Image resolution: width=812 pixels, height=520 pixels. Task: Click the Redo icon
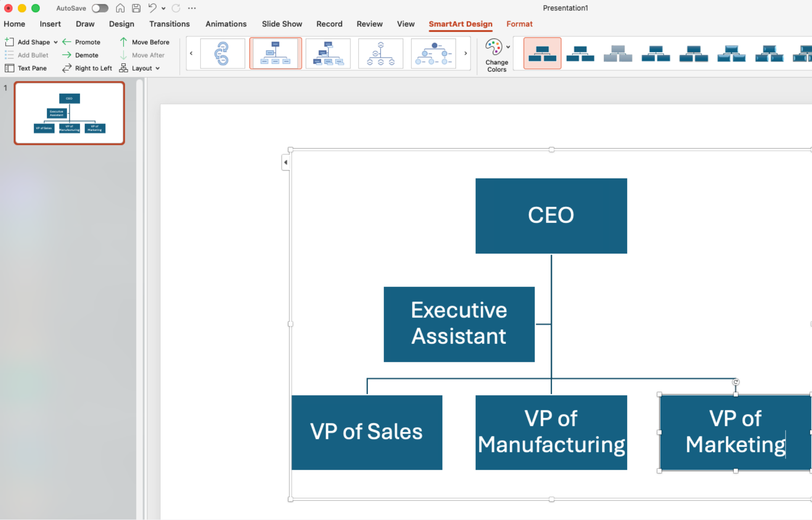point(176,8)
